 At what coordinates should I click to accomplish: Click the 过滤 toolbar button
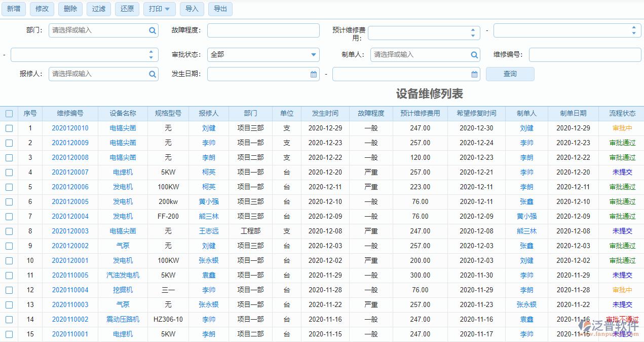pos(98,9)
